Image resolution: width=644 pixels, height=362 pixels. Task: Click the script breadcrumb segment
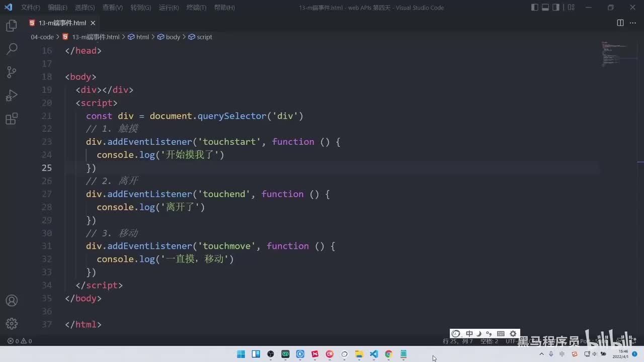[200, 37]
